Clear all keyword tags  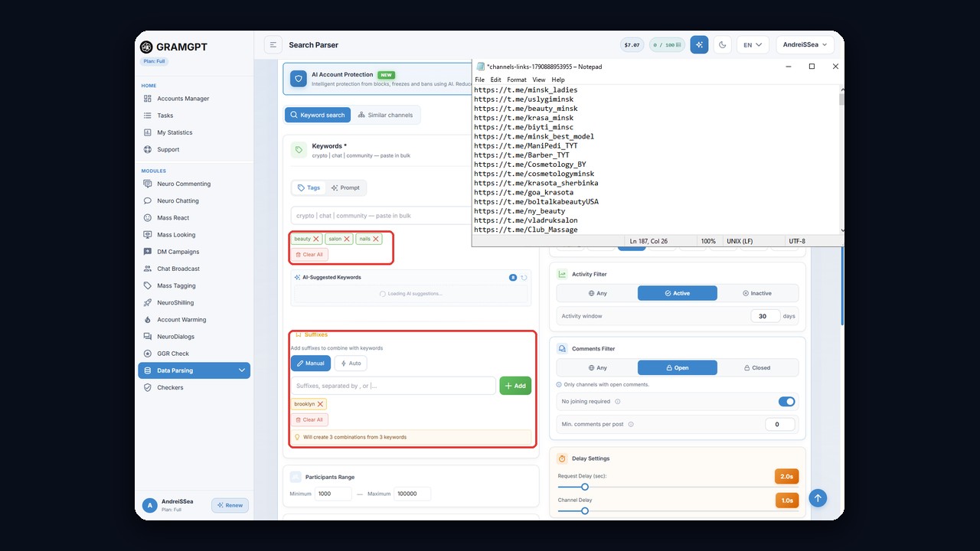click(x=309, y=254)
